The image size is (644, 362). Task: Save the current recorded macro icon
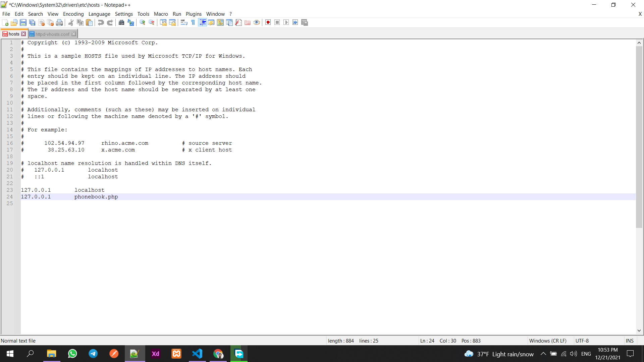pos(305,22)
